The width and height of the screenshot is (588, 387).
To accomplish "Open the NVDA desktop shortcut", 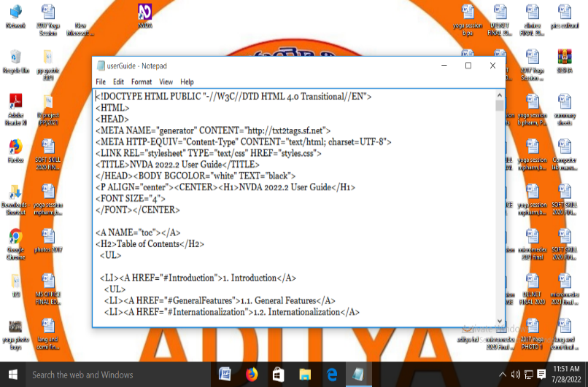I will pos(144,16).
